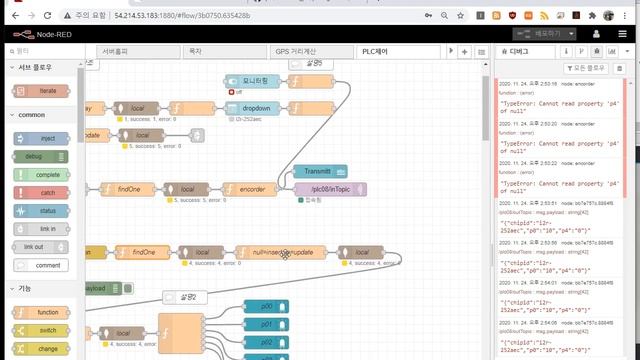Screen dimensions: 640x360
Task: Switch to the 서버룸피 flow tab
Action: coord(138,52)
